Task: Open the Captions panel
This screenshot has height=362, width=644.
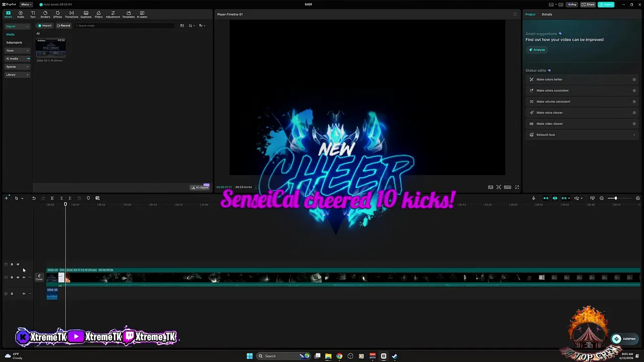Action: tap(86, 14)
